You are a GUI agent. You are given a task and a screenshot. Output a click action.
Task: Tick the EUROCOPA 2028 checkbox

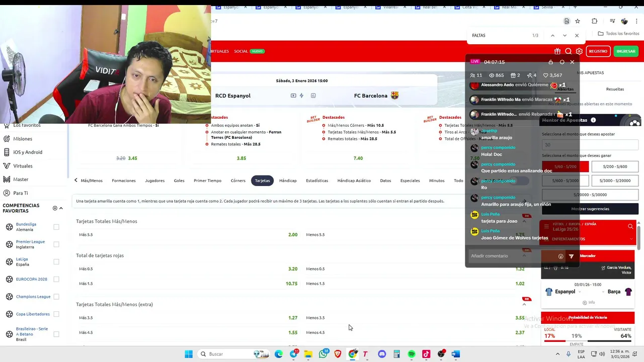56,279
